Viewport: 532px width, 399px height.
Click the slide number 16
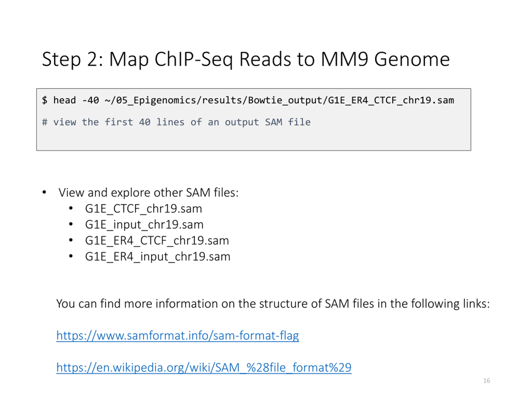click(486, 381)
